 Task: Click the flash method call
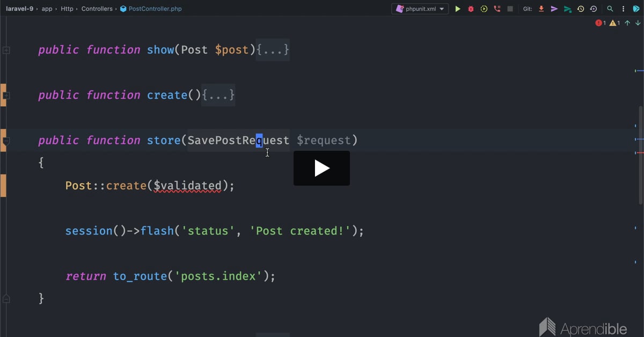(x=157, y=231)
